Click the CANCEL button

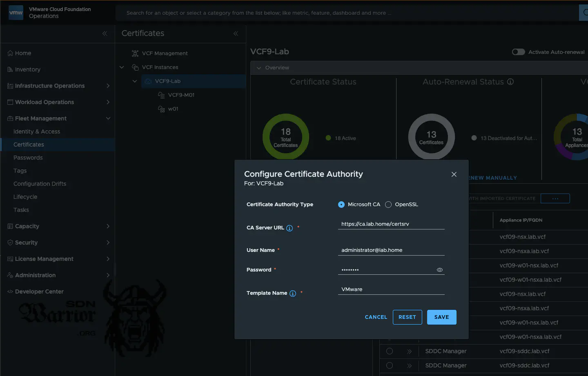click(x=376, y=317)
